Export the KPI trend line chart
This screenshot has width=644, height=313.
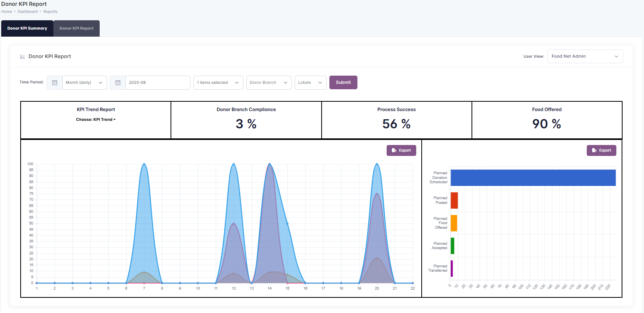(x=401, y=150)
